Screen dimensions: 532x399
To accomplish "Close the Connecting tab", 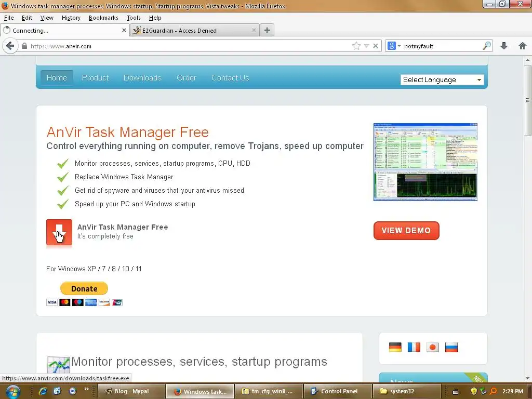I will pyautogui.click(x=124, y=30).
